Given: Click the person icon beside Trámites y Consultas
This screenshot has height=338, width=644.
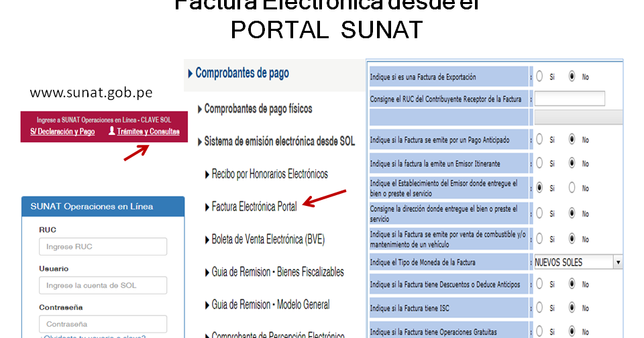Looking at the screenshot, I should [112, 131].
